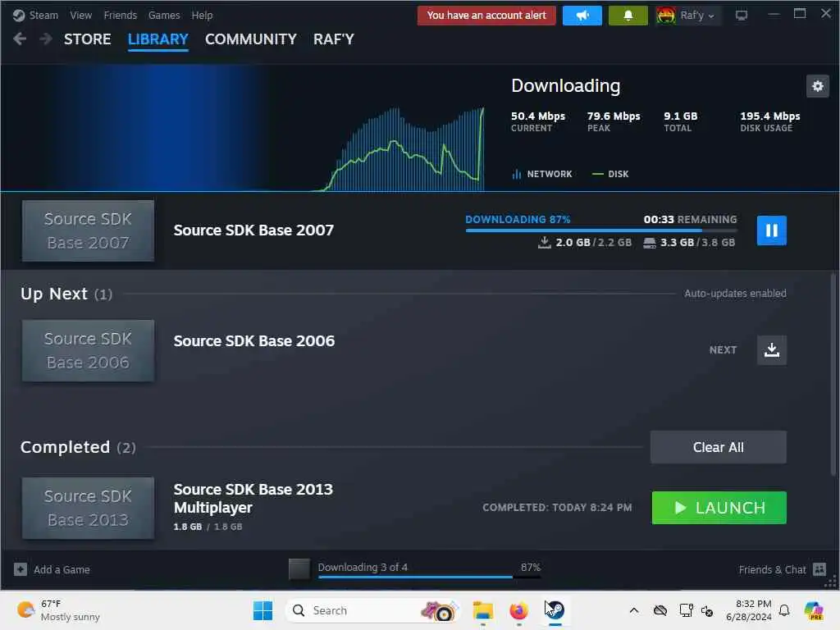The image size is (840, 630).
Task: Click the account alert banner
Action: pos(486,16)
